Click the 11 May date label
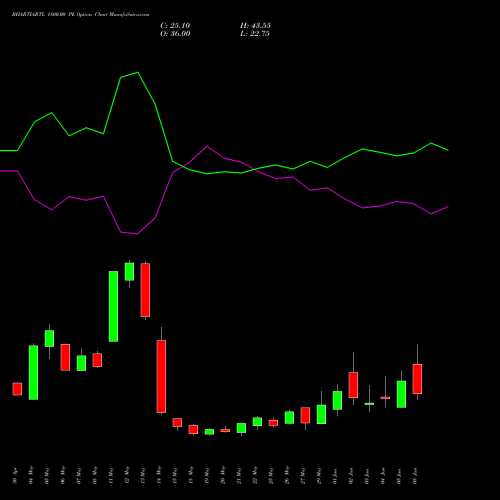Image resolution: width=500 pixels, height=500 pixels. (x=111, y=476)
